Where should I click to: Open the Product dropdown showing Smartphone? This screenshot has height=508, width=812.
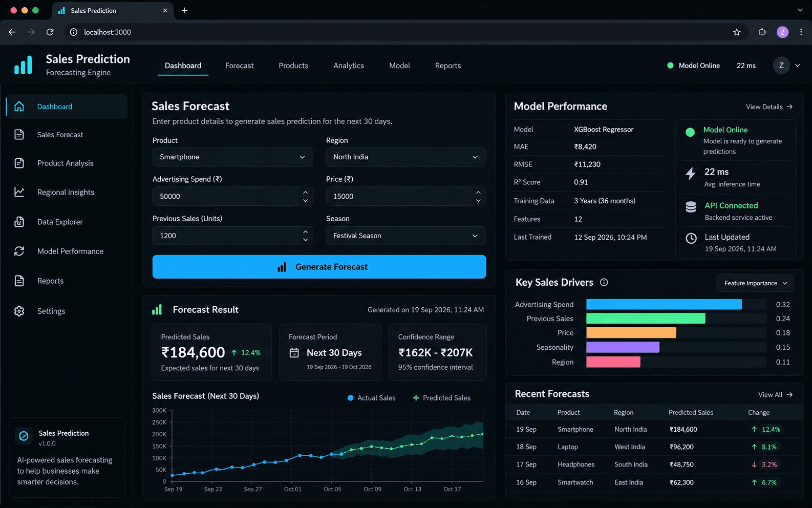click(232, 157)
